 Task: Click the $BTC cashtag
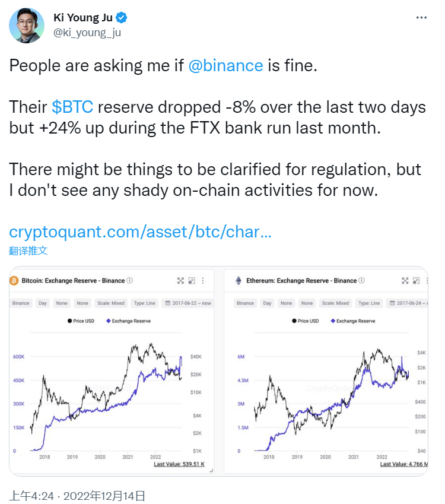click(x=72, y=107)
